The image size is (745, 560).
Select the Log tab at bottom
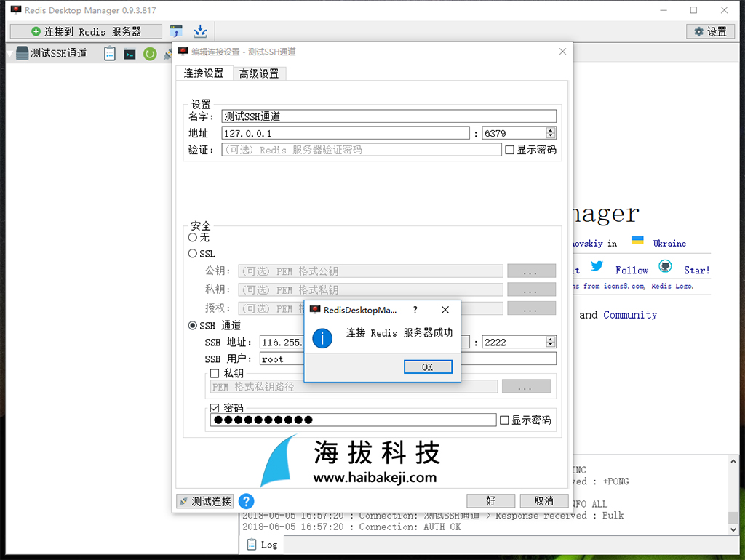point(262,545)
